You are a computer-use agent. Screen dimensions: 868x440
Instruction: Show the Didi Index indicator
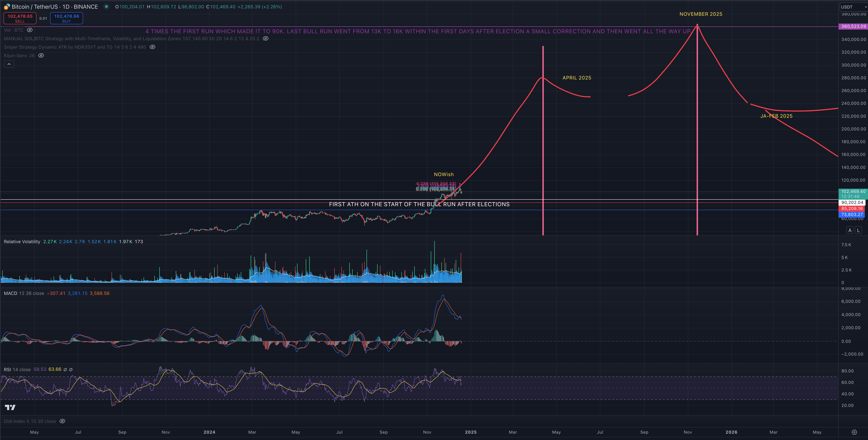point(62,421)
